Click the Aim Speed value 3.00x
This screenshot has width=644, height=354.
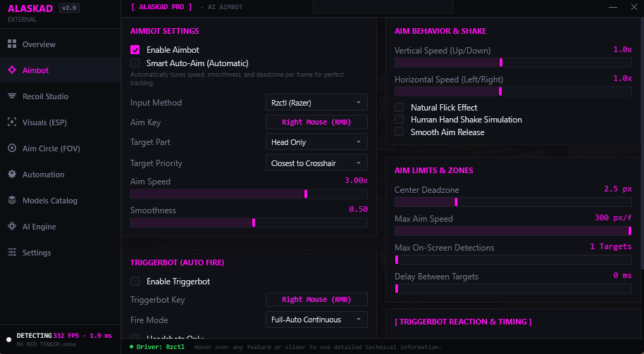click(x=356, y=180)
